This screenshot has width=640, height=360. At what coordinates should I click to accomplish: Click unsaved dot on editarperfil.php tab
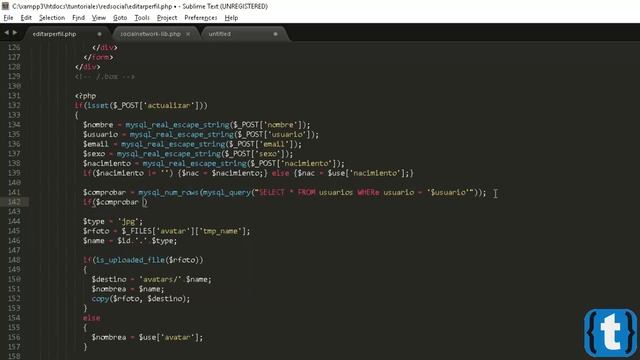[x=99, y=34]
